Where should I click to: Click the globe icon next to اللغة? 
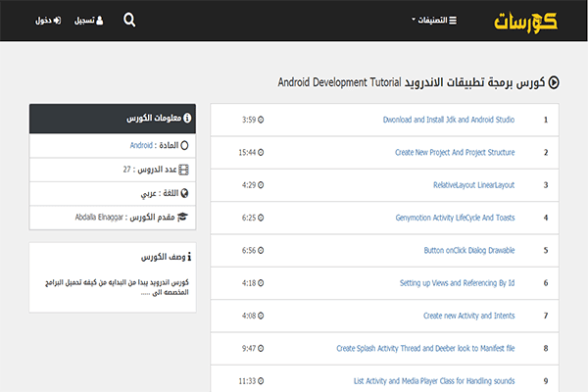pyautogui.click(x=185, y=193)
